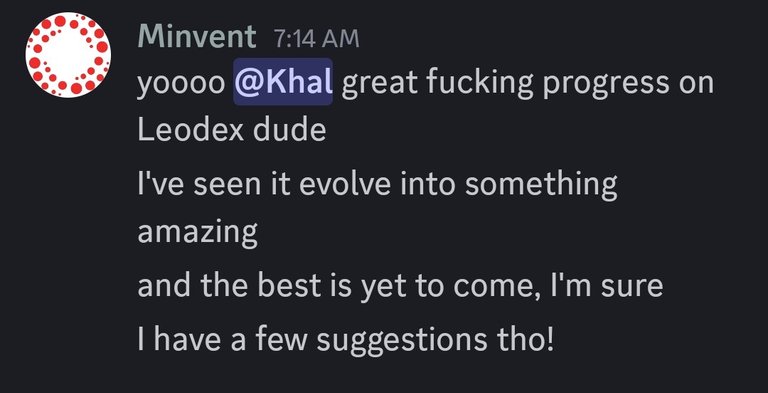
Task: Select the line "and the best is yet to come"
Action: 400,286
